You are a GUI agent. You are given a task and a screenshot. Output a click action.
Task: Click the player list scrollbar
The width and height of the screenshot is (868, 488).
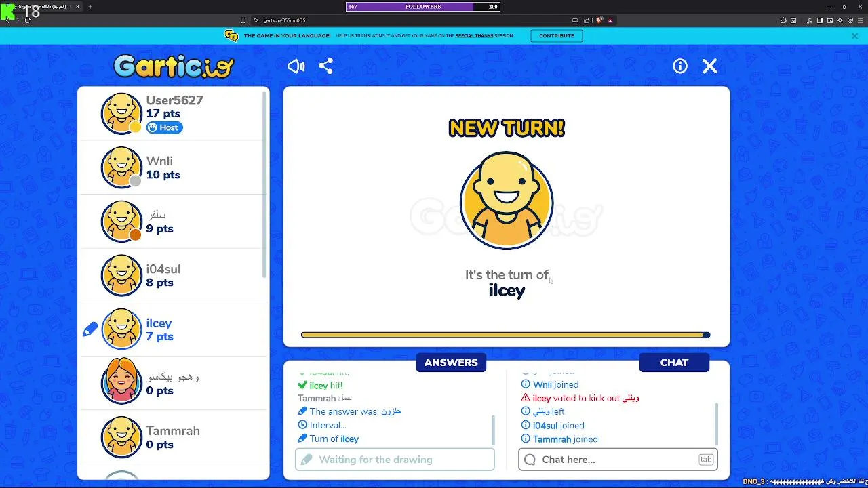pos(264,184)
